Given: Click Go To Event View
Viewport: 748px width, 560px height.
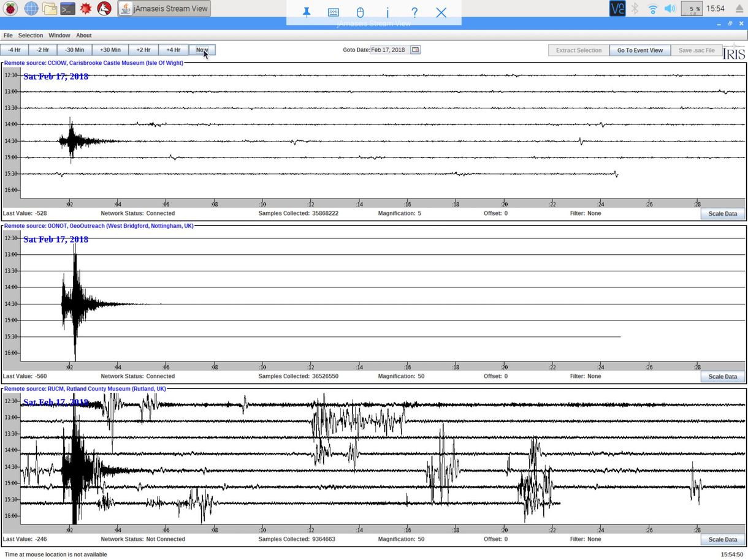Looking at the screenshot, I should tap(640, 50).
